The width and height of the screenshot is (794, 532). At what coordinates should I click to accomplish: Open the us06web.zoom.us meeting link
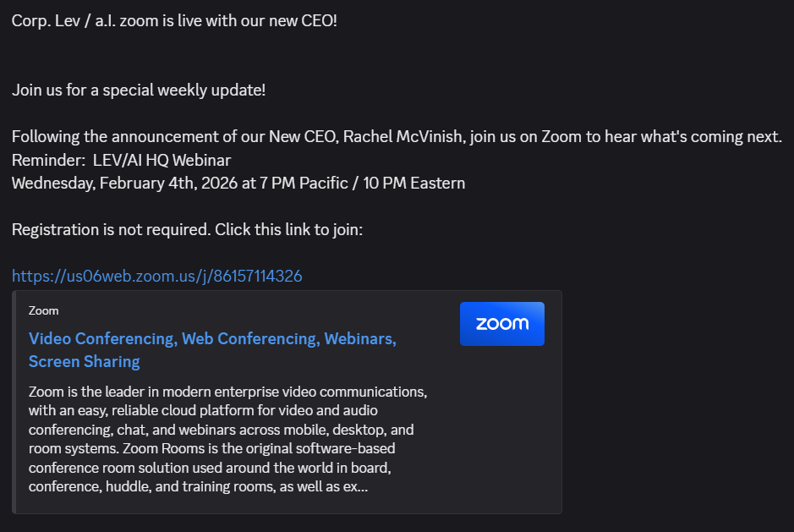click(157, 276)
